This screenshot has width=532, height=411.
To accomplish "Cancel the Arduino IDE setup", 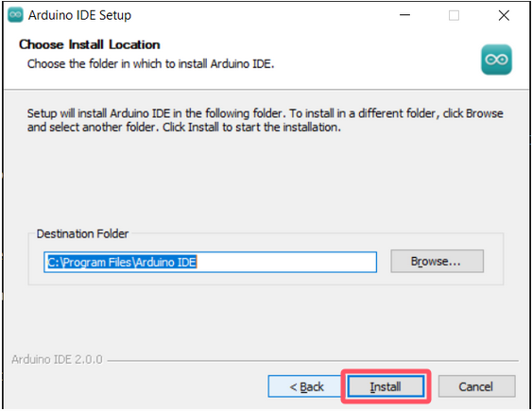I will (476, 386).
